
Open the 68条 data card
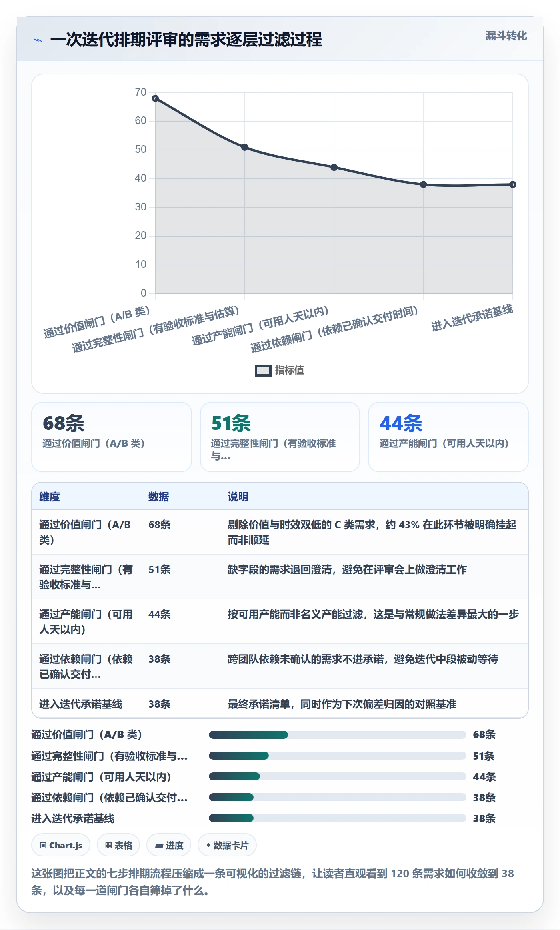112,437
